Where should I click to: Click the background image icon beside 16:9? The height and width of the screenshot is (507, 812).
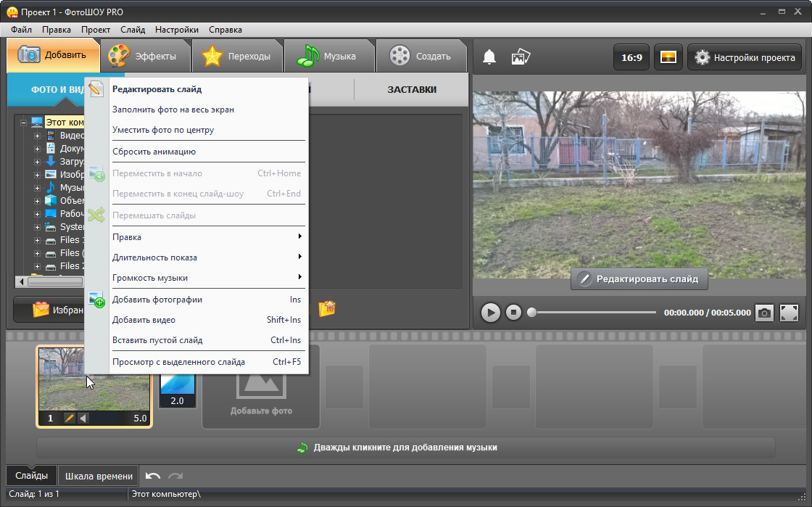668,57
